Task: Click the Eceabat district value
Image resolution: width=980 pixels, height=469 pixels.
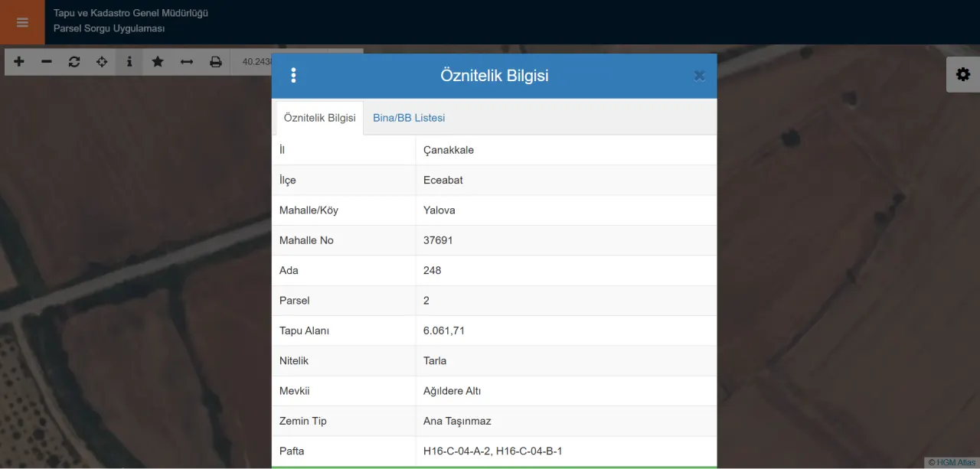Action: (x=443, y=180)
